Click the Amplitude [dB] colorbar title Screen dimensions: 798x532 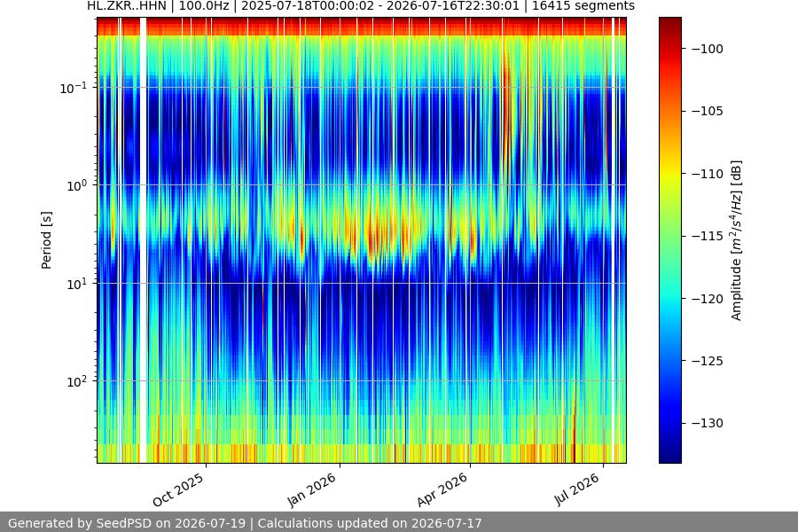point(737,240)
